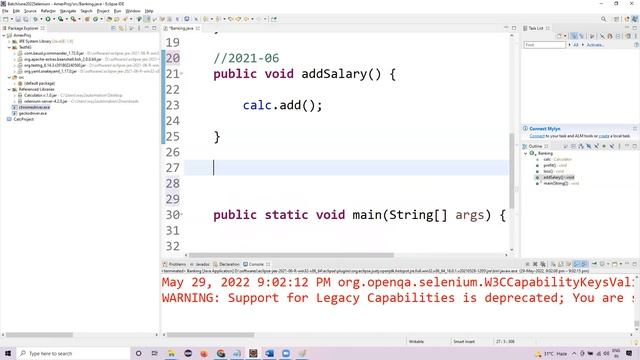Click the Windows Start button
The height and width of the screenshot is (360, 640).
pos(8,353)
